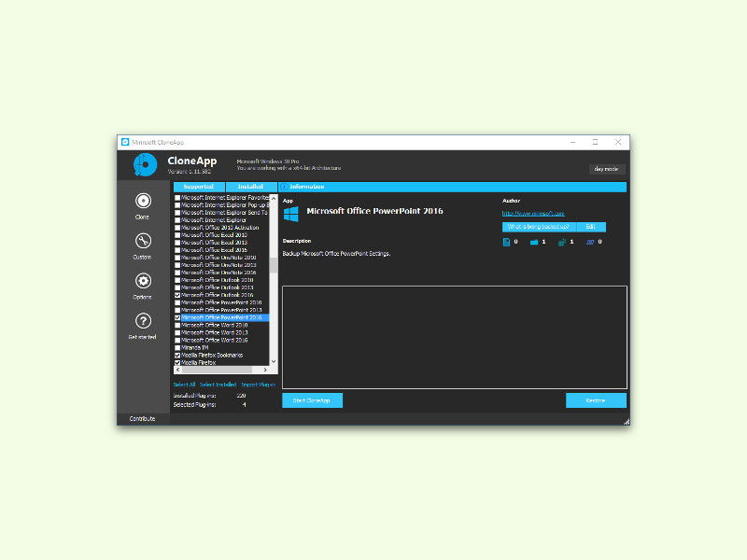Click the Windows logo app icon
Viewport: 747px width, 560px height.
pyautogui.click(x=291, y=215)
